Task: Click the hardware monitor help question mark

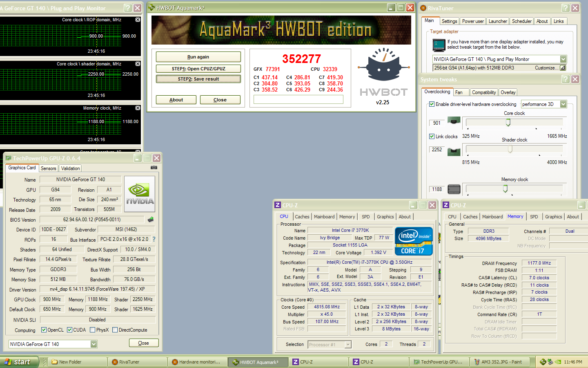Action: point(128,8)
